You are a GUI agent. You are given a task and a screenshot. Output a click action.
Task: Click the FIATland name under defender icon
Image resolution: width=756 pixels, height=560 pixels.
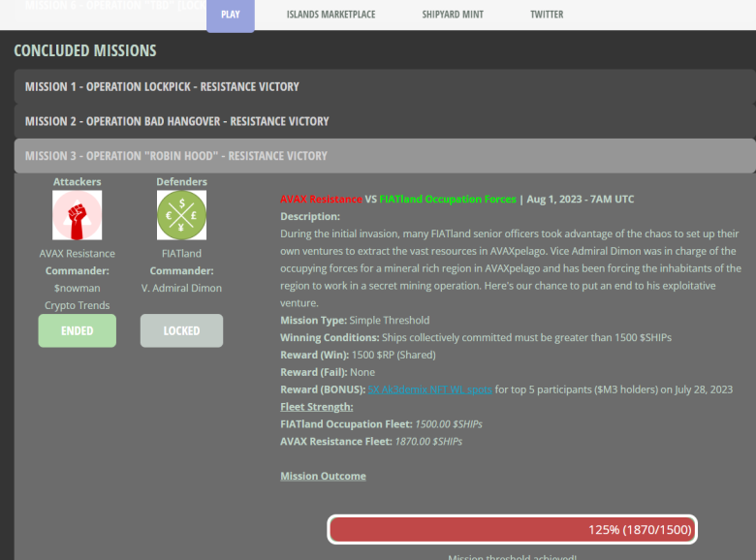pyautogui.click(x=182, y=254)
